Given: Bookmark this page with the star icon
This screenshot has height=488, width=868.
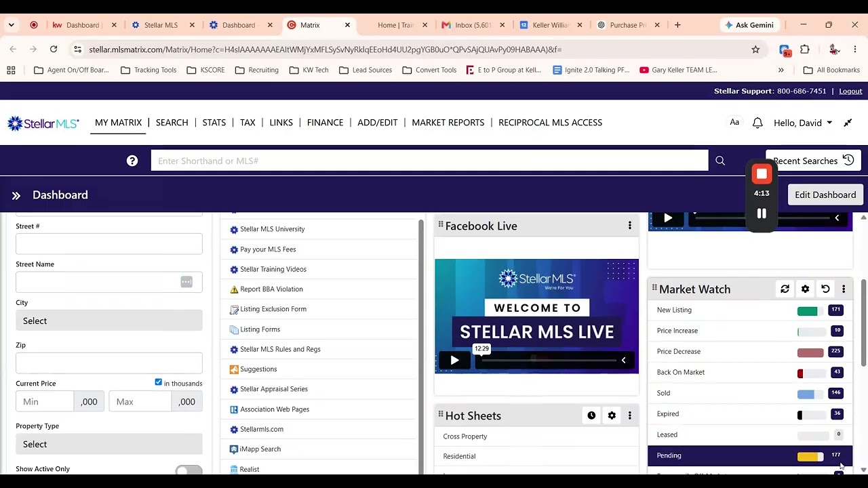Looking at the screenshot, I should (755, 49).
